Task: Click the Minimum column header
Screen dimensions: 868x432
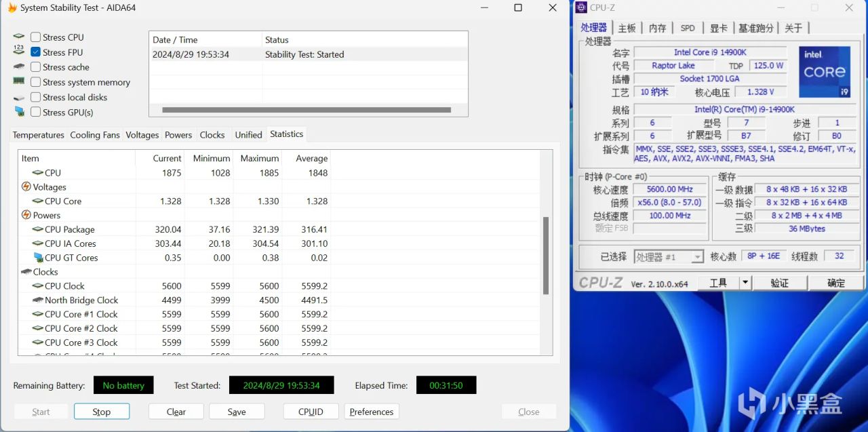Action: pos(210,158)
